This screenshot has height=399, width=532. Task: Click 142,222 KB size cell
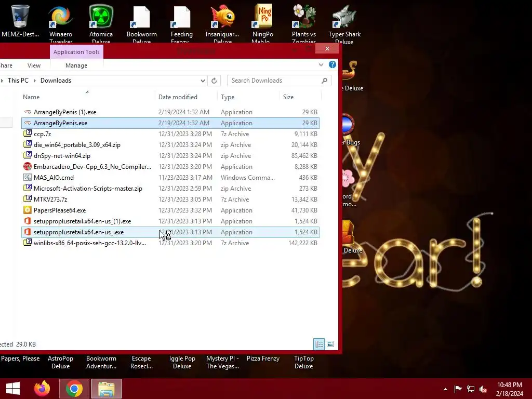coord(303,243)
